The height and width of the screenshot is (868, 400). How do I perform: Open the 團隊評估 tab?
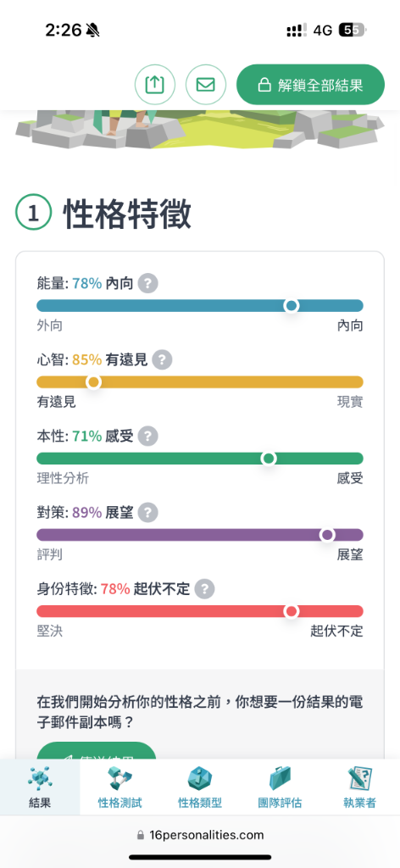280,787
